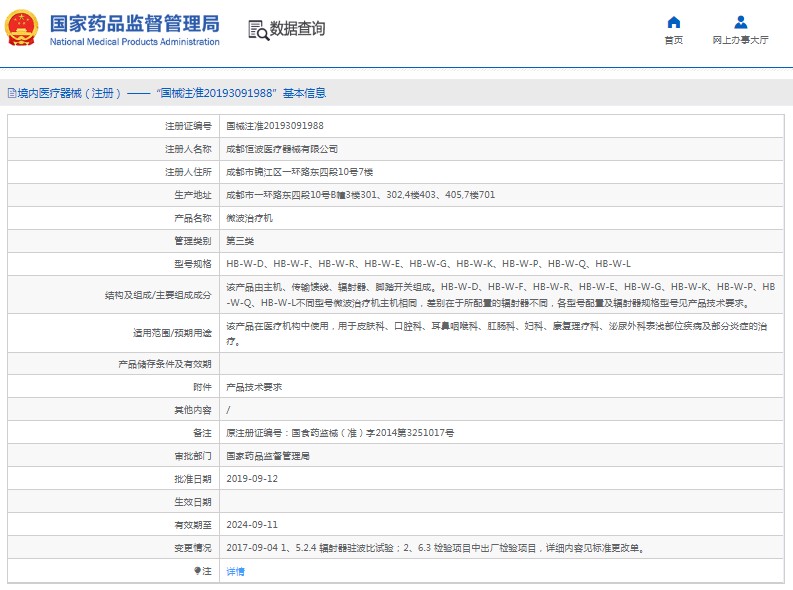
Task: Click the 注册证编号 label
Action: [x=188, y=126]
